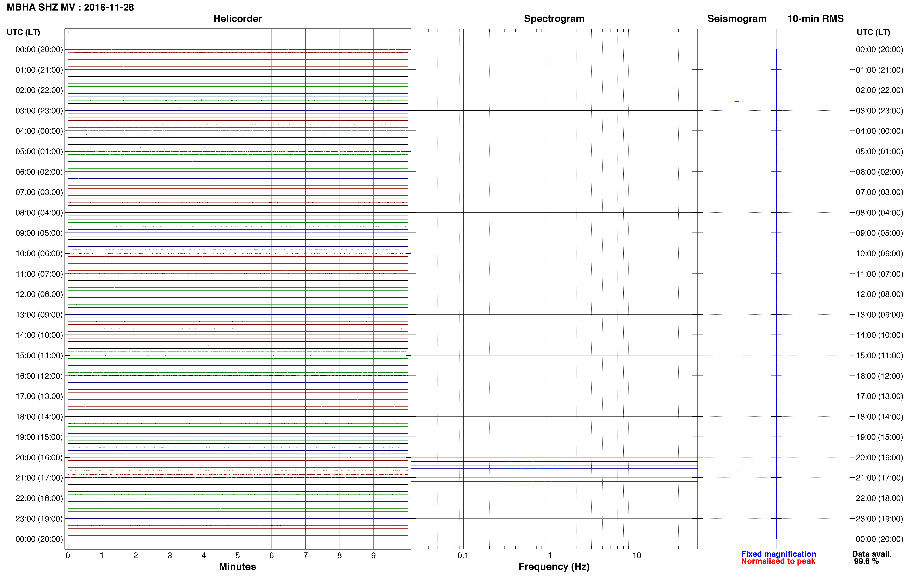Screen dimensions: 924x578
Task: Click the 'Data avail.' label
Action: click(872, 554)
